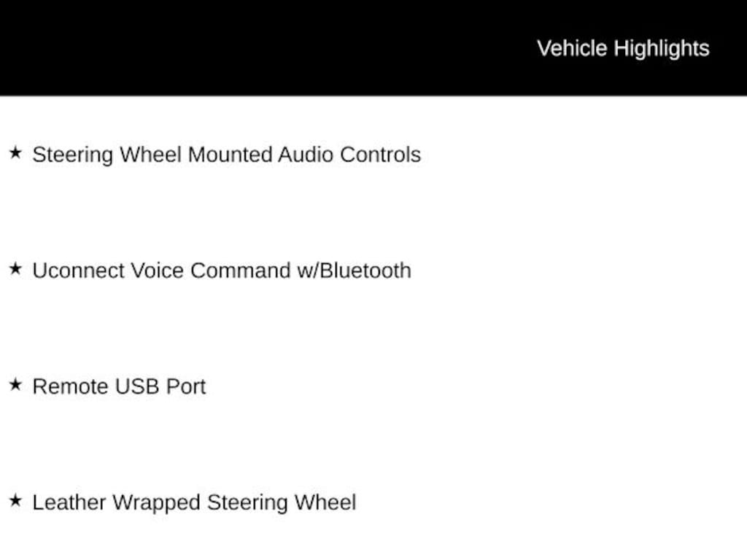Select the star bullet before Remote USB Port
Image resolution: width=747 pixels, height=560 pixels.
(15, 385)
